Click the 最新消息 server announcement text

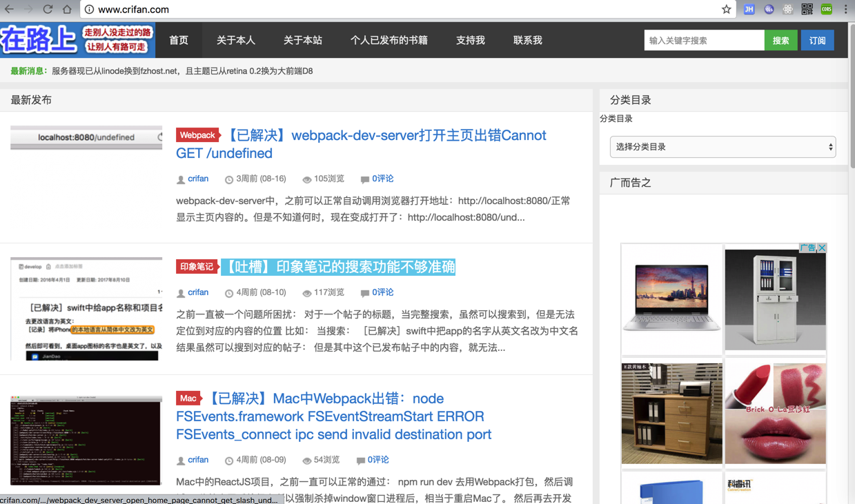[x=182, y=71]
